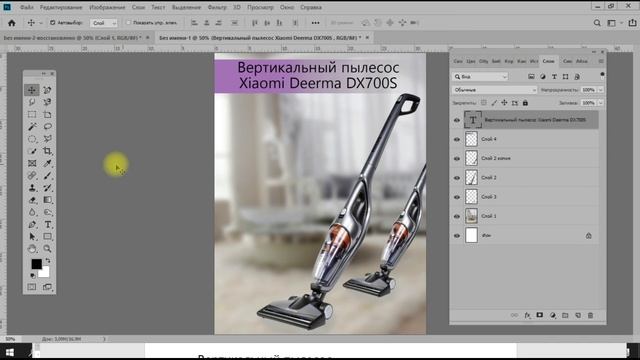Viewport: 640px width, 360px height.
Task: Click the new group folder icon
Action: click(x=565, y=315)
